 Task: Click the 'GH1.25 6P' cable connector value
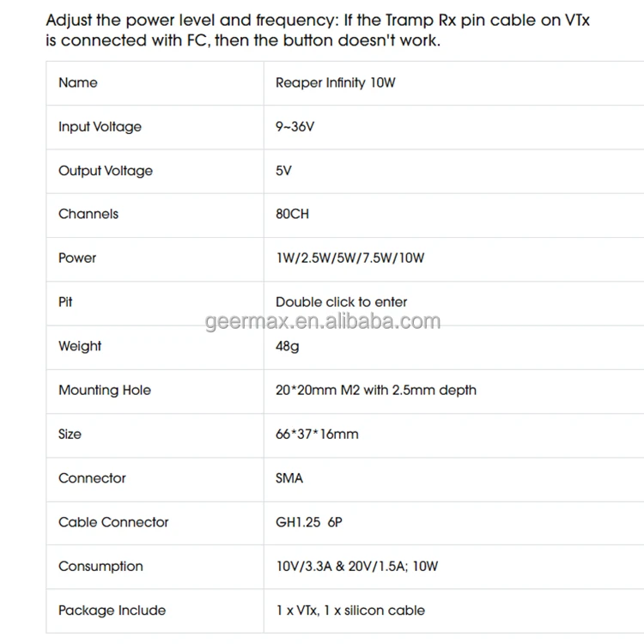click(x=309, y=522)
